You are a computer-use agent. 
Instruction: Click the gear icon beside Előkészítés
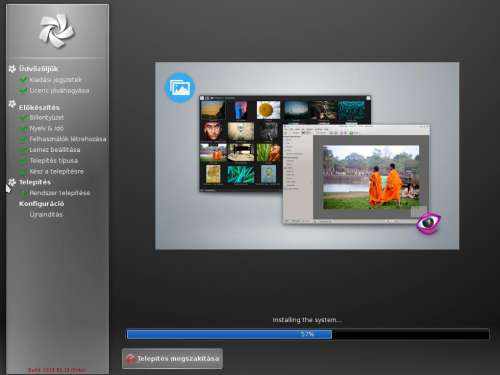click(x=12, y=104)
